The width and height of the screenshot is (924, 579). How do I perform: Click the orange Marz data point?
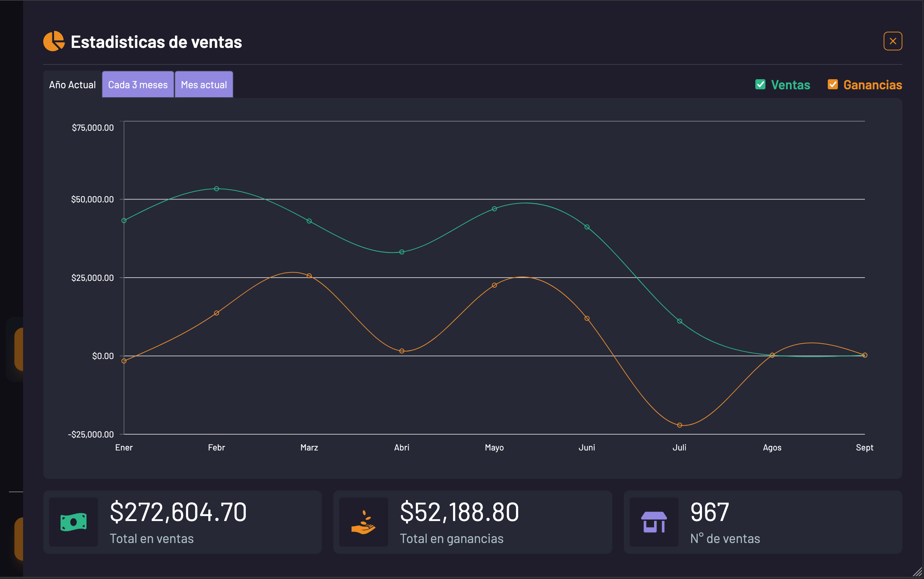coord(309,276)
